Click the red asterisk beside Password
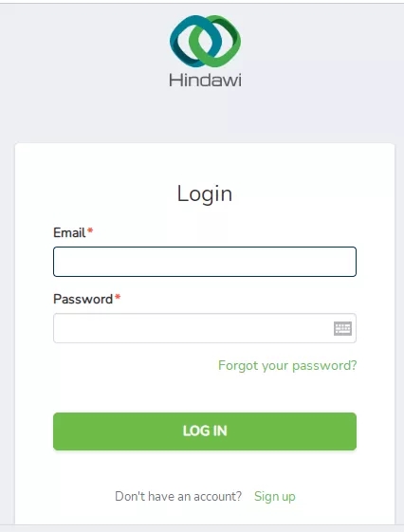The image size is (404, 532). 118,297
